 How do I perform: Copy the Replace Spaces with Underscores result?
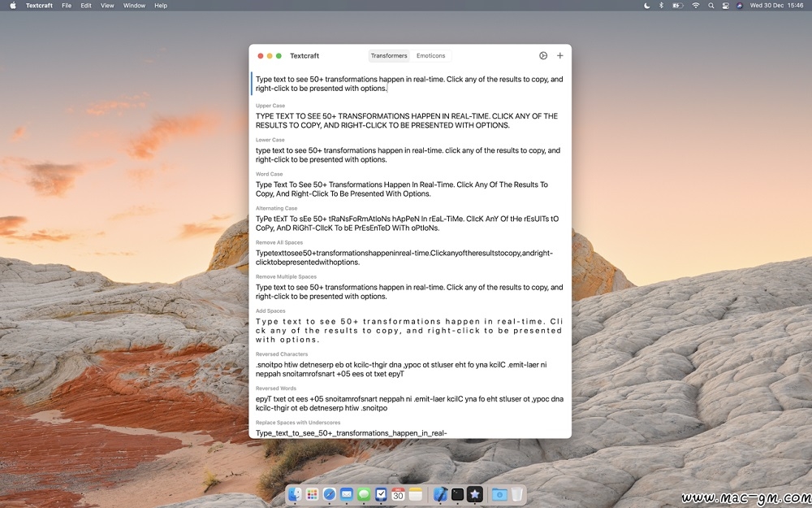pyautogui.click(x=351, y=433)
